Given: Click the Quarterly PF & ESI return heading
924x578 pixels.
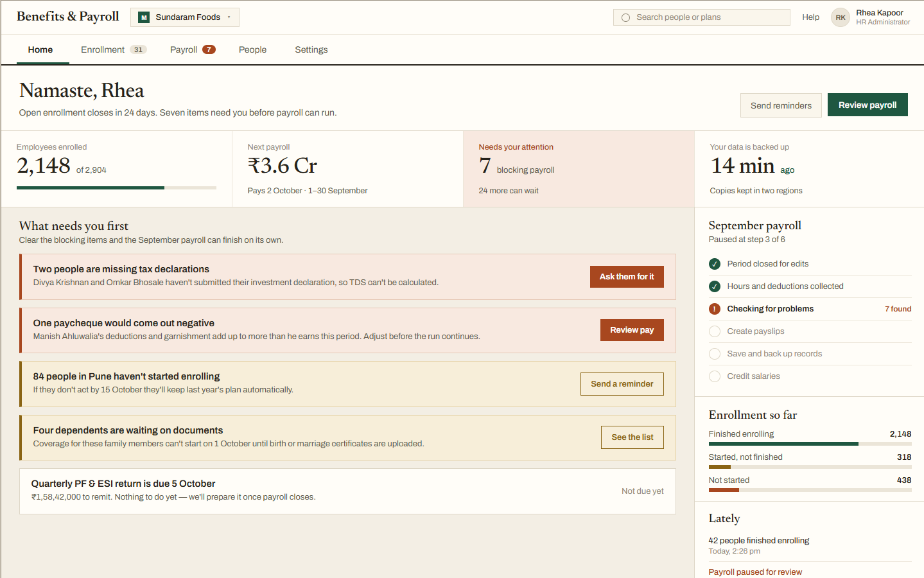Looking at the screenshot, I should 123,484.
